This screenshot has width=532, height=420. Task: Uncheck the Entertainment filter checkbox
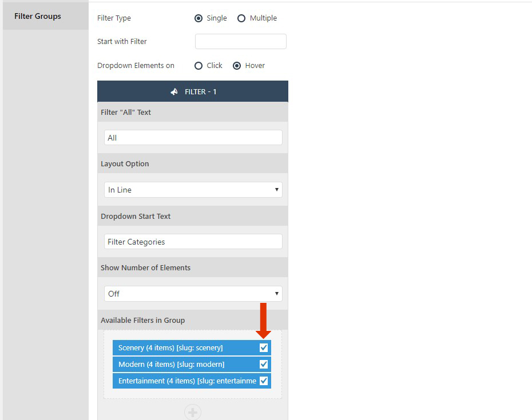click(264, 381)
